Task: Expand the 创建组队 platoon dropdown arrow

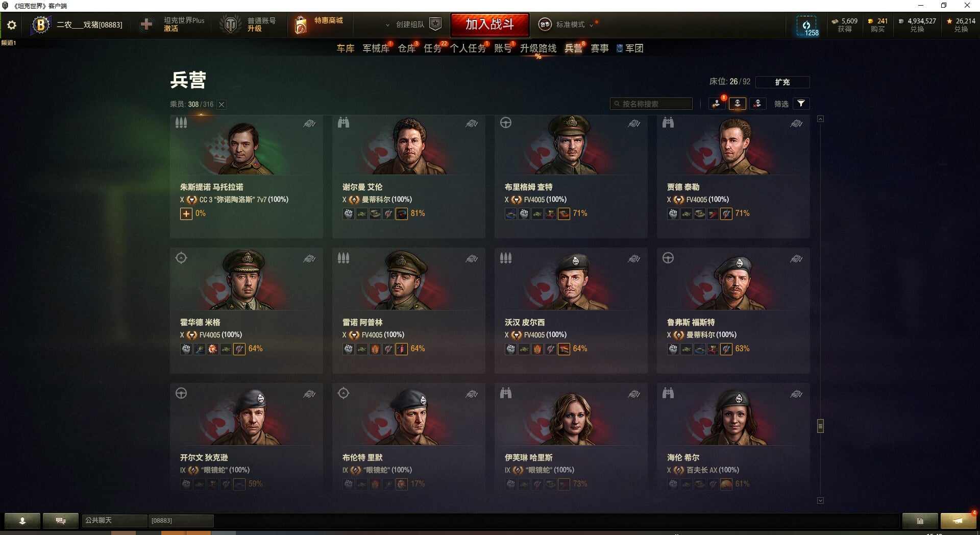Action: [387, 25]
